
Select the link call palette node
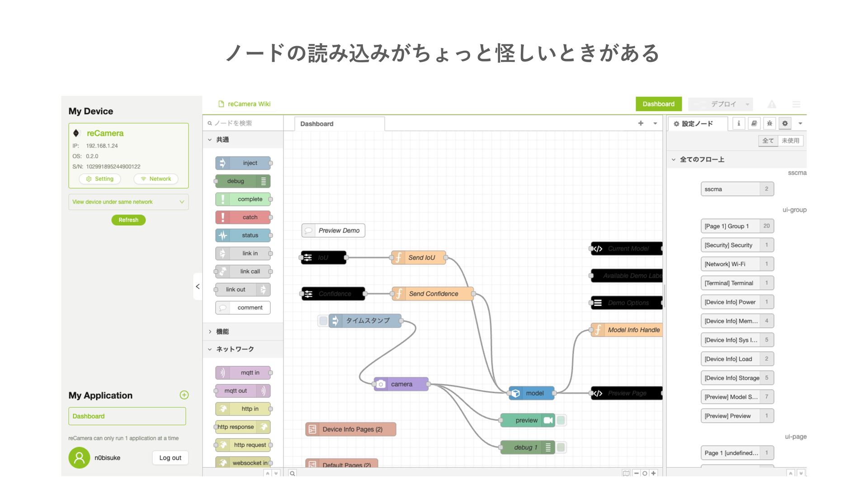pos(243,272)
